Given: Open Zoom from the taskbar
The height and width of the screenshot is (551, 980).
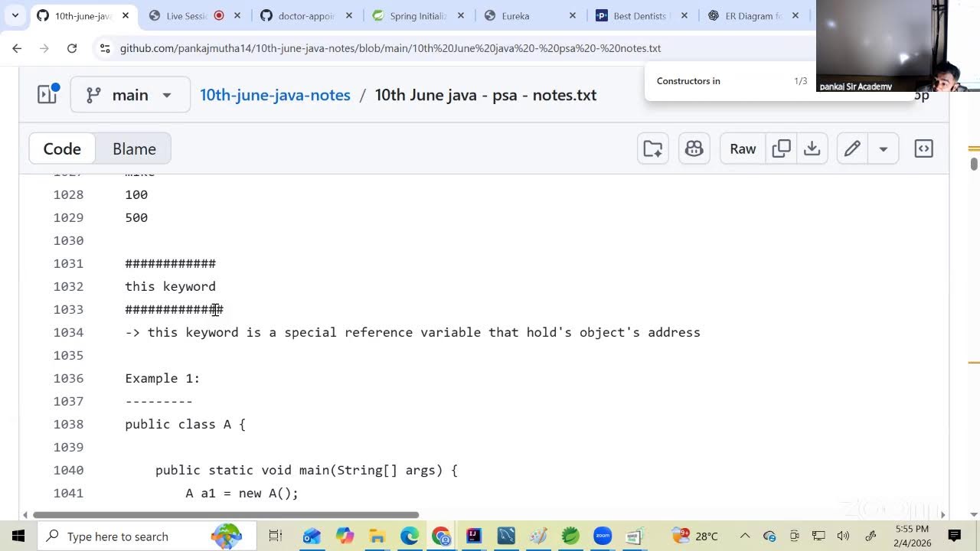Looking at the screenshot, I should [x=603, y=536].
